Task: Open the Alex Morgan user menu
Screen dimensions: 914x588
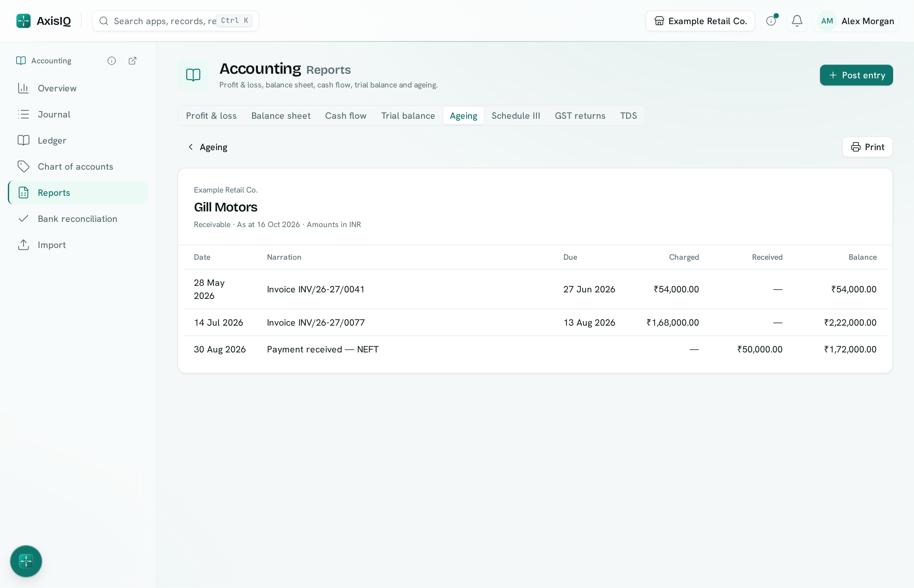Action: click(856, 21)
